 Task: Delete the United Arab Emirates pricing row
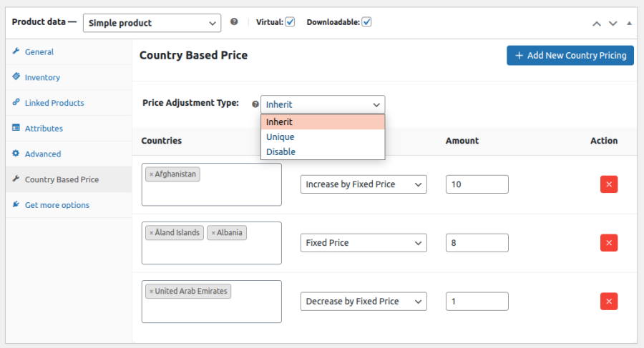coord(609,302)
